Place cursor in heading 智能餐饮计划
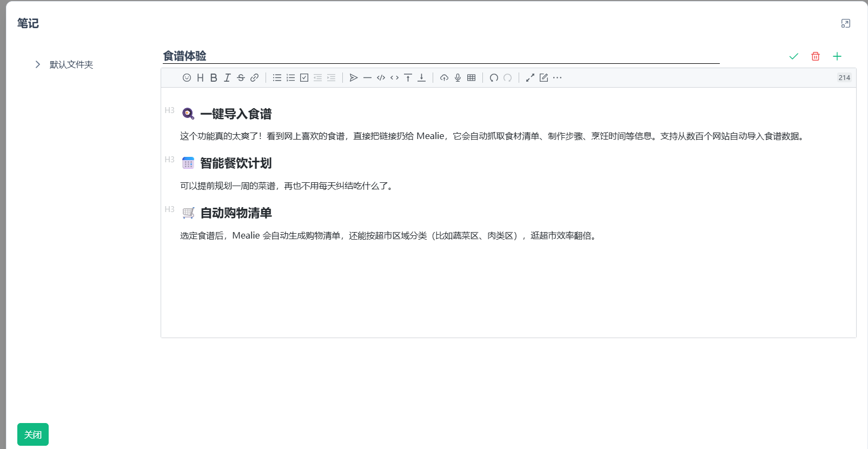Screen dimensions: 868x449 point(236,163)
